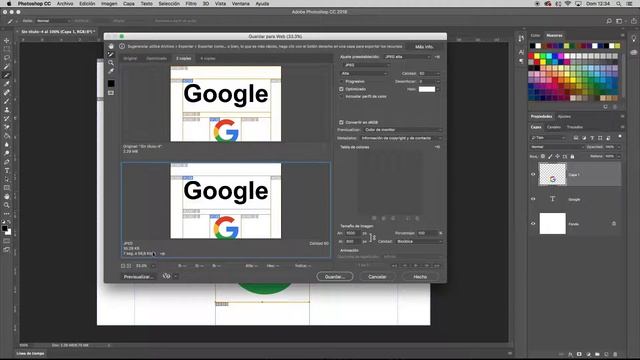Image resolution: width=640 pixels, height=360 pixels.
Task: Select the Gradient tool in main toolbar
Action: [7, 136]
